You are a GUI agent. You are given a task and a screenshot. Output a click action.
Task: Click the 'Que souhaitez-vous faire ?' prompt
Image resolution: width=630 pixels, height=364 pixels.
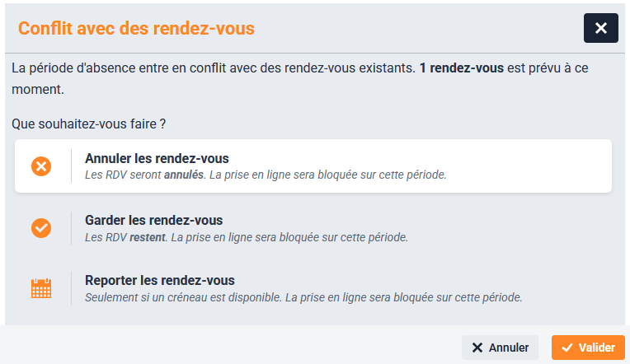pyautogui.click(x=88, y=124)
